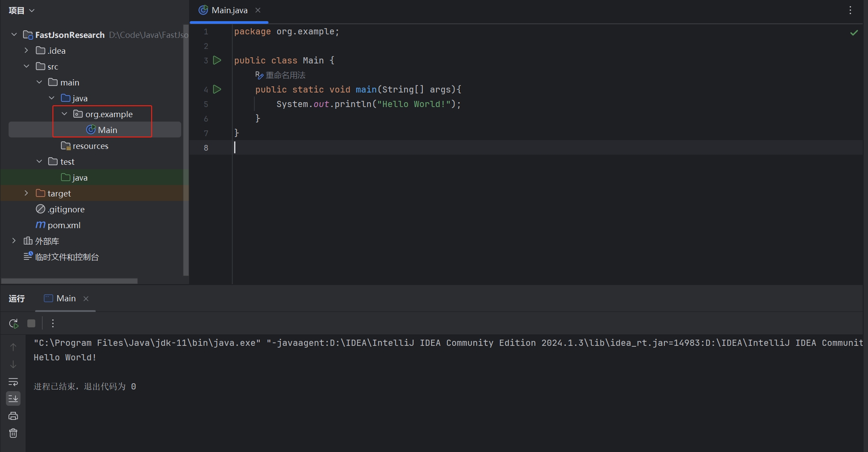Open the 项目 view dropdown

click(22, 11)
